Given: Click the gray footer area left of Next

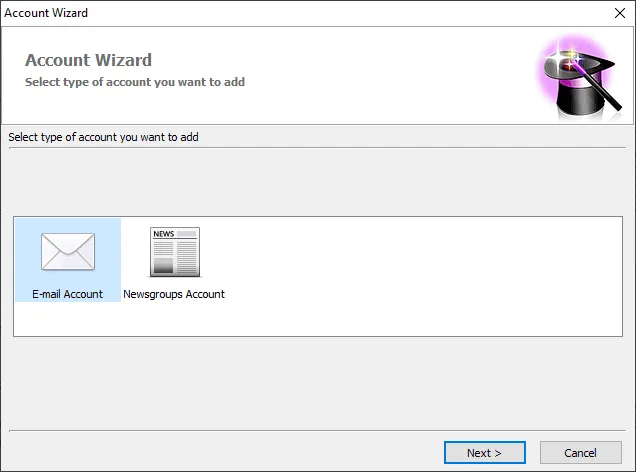Looking at the screenshot, I should point(220,453).
